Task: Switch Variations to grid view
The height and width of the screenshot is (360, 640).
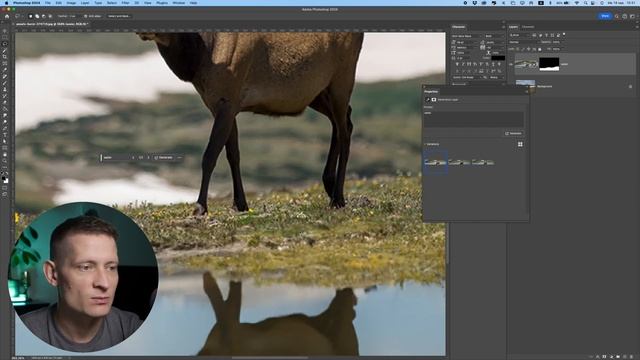Action: (520, 144)
